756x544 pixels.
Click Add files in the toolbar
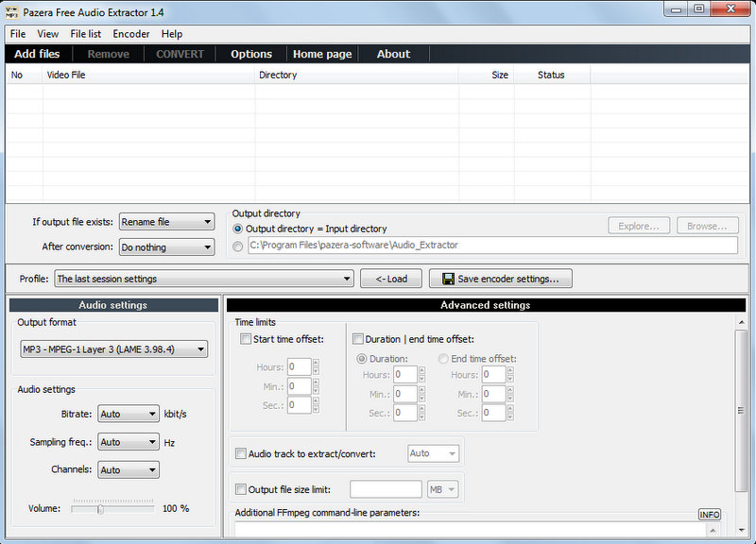click(x=37, y=54)
